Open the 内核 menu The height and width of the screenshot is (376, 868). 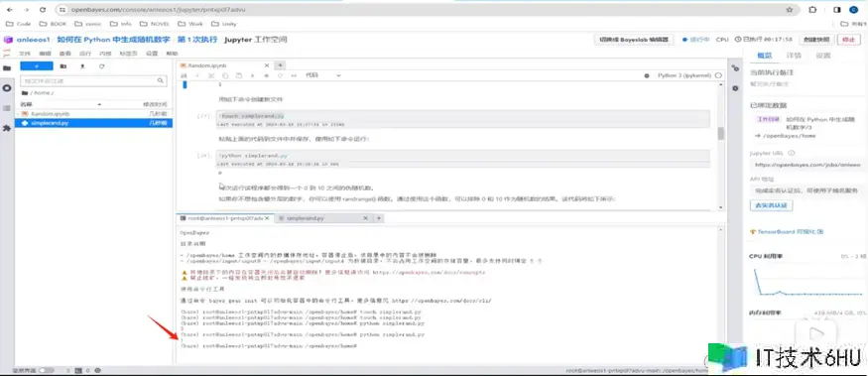[105, 54]
